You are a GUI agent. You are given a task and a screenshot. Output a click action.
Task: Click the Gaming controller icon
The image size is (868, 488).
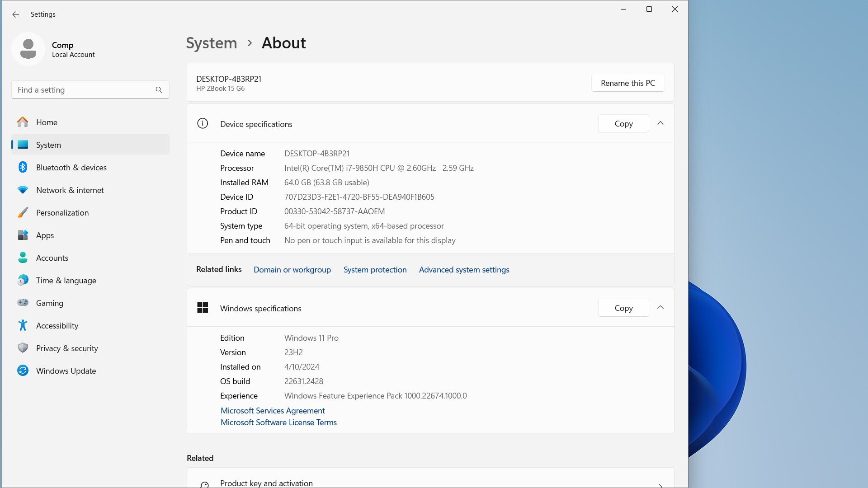pos(23,302)
